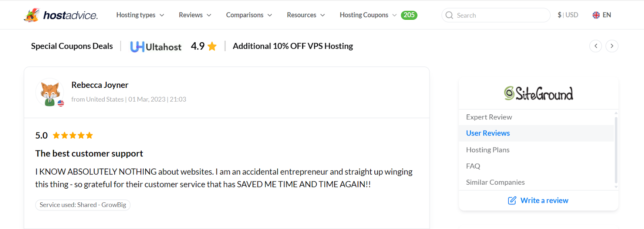Click the SiteGround logo
This screenshot has width=644, height=229.
tap(539, 94)
